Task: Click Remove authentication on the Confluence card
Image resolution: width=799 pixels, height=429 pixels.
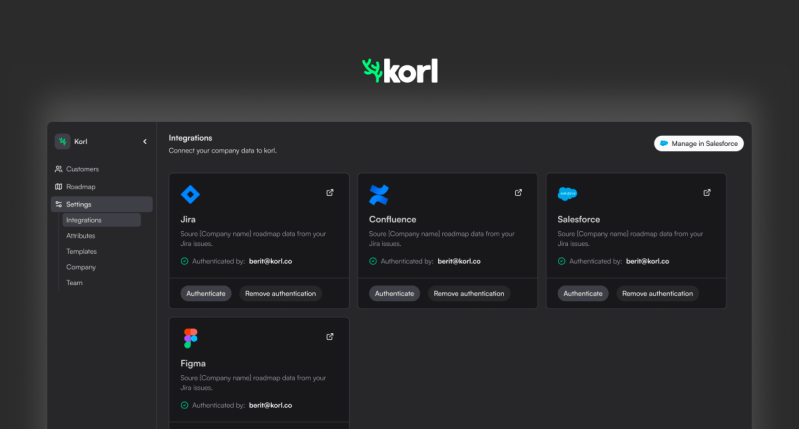Action: [x=469, y=293]
